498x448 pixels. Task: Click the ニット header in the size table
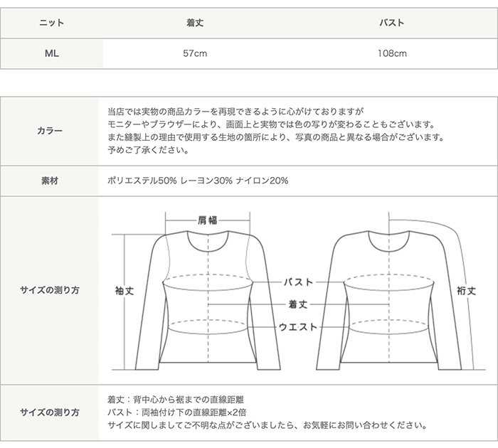point(51,23)
